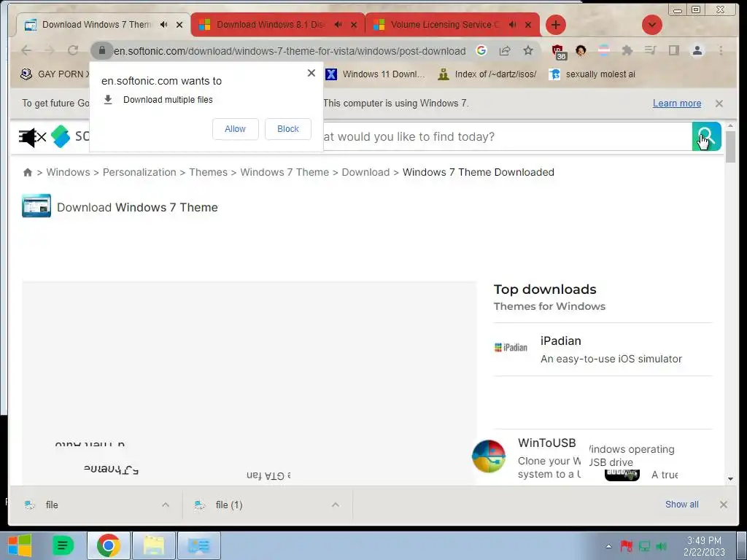The height and width of the screenshot is (560, 747).
Task: Dismiss the Windows 7 warning infobar
Action: point(719,104)
